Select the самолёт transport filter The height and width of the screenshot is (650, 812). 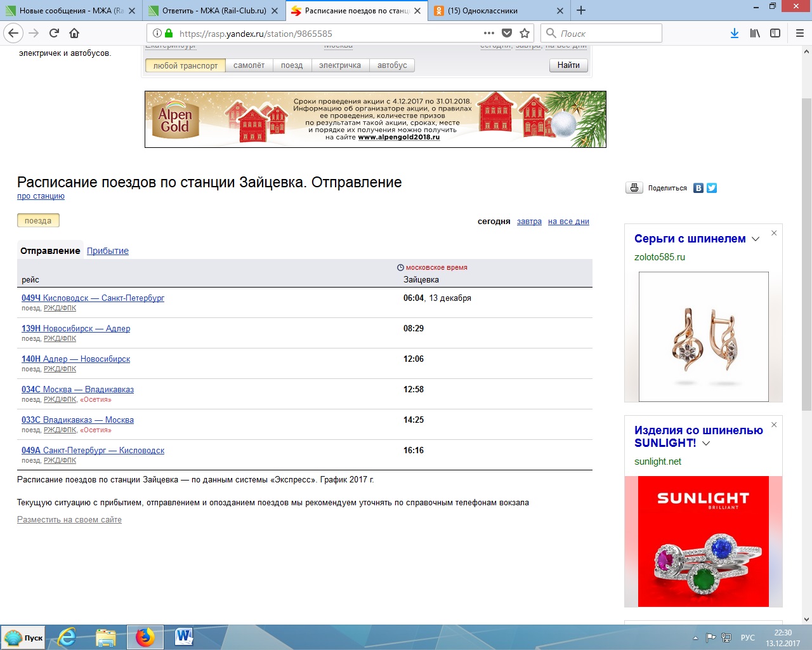click(249, 65)
